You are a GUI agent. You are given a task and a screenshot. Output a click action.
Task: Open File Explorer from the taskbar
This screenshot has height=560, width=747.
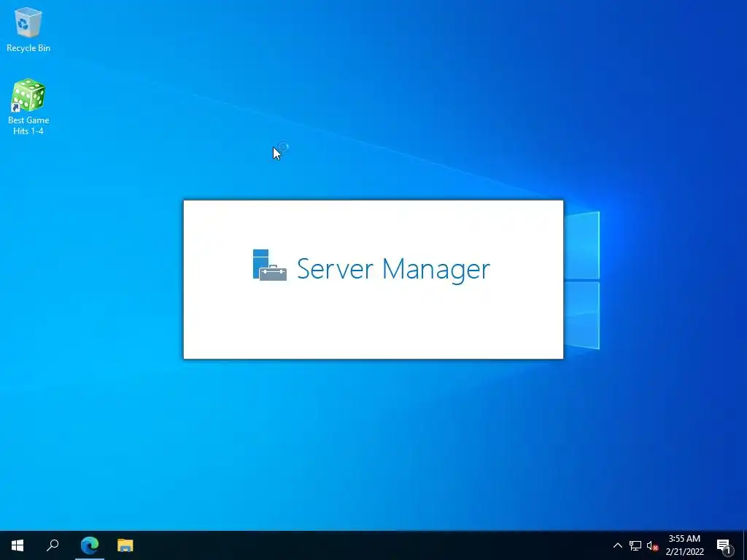[x=125, y=545]
